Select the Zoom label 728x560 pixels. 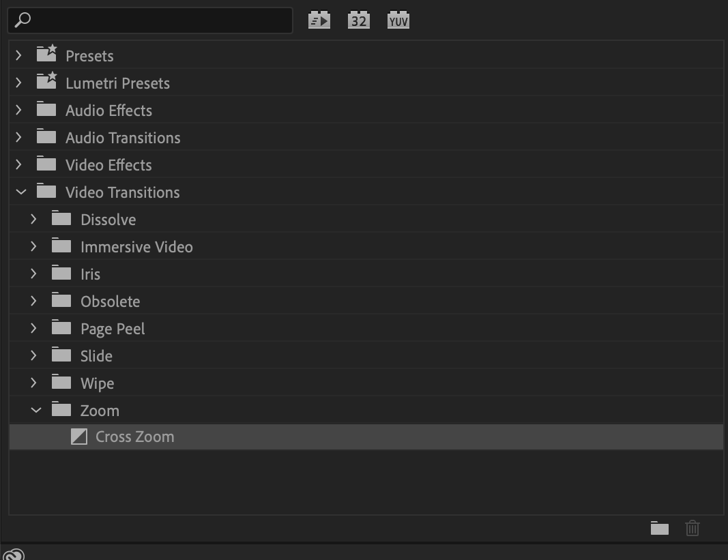pyautogui.click(x=100, y=411)
